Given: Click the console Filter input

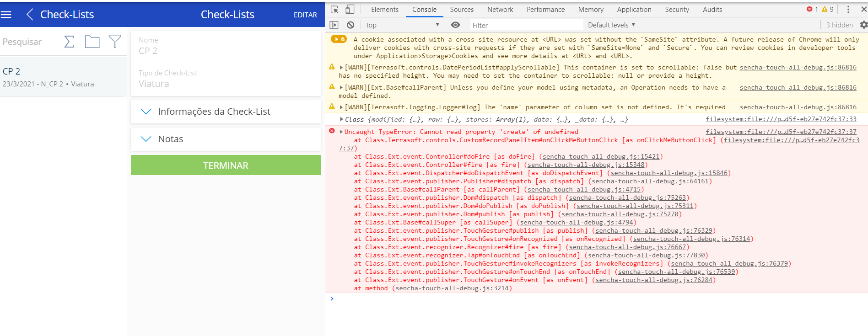Looking at the screenshot, I should 526,25.
